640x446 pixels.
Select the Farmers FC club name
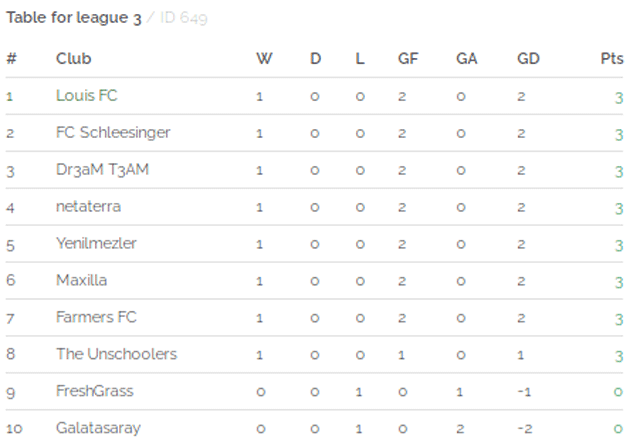pyautogui.click(x=96, y=317)
